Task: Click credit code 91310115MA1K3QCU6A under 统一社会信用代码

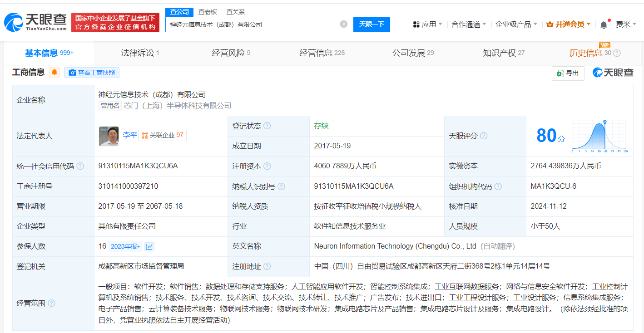Action: point(138,166)
